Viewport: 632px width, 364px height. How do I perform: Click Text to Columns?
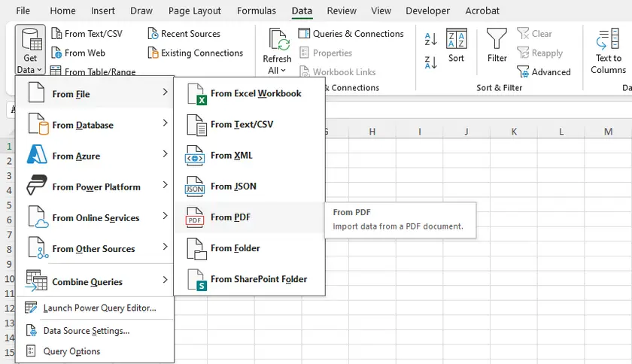608,51
